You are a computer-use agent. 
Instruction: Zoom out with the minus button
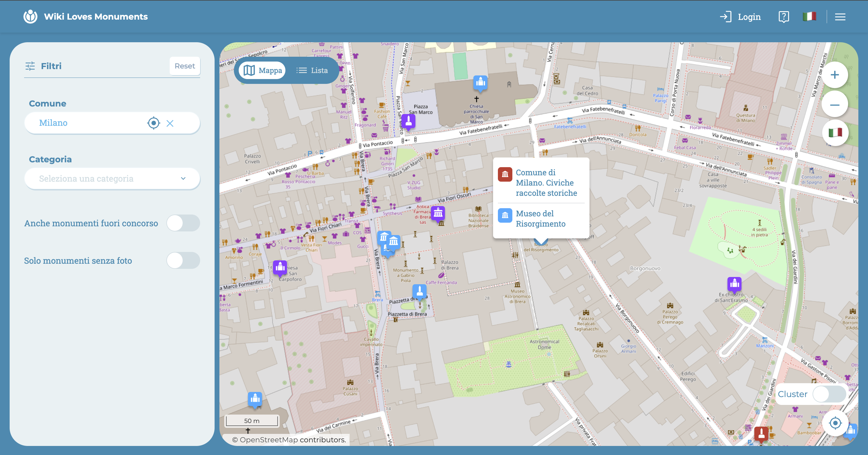[834, 105]
